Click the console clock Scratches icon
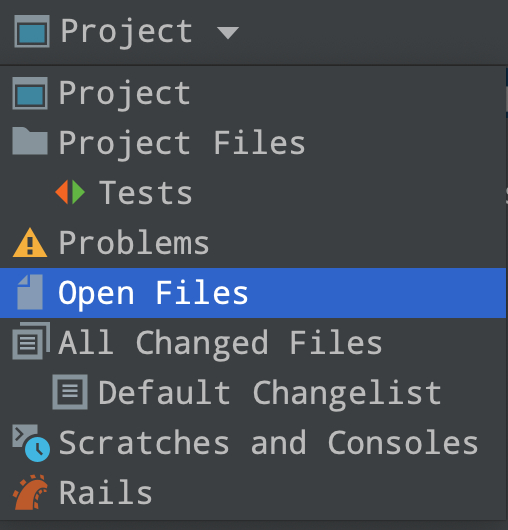The image size is (508, 530). coord(31,443)
